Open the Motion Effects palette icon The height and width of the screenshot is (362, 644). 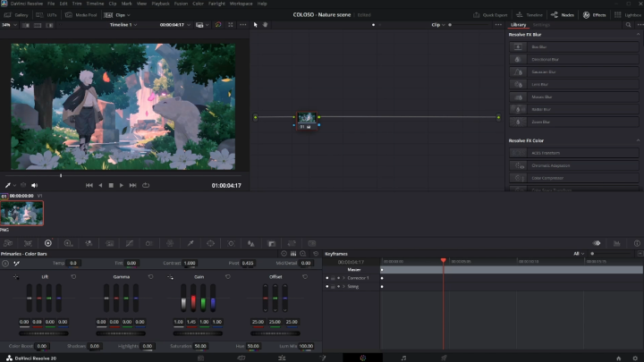[109, 243]
